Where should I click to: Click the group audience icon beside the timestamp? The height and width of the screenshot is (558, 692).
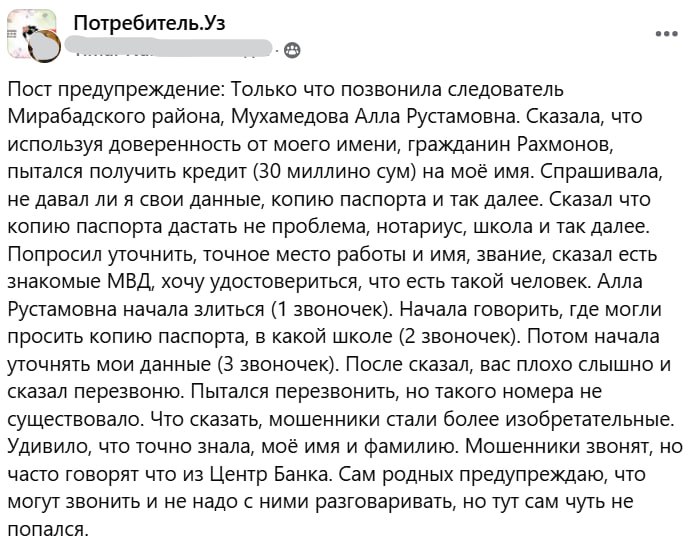pyautogui.click(x=291, y=48)
